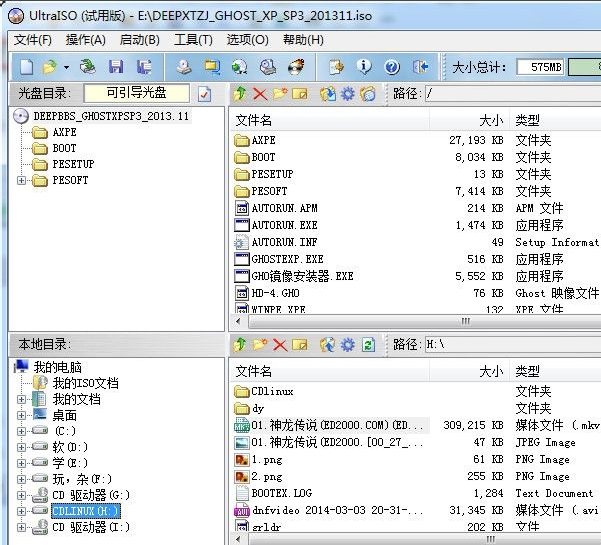This screenshot has height=545, width=601.
Task: Click the 文件名 column header in local list
Action: coord(254,371)
